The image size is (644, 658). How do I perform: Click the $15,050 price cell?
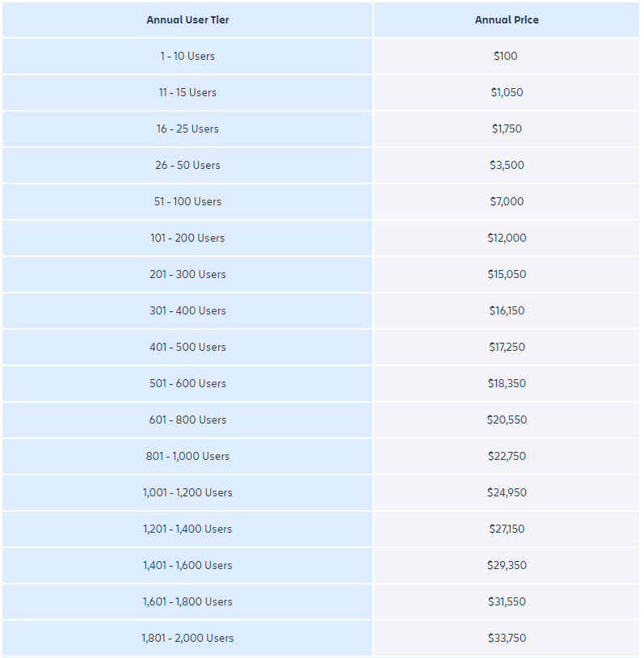coord(507,274)
